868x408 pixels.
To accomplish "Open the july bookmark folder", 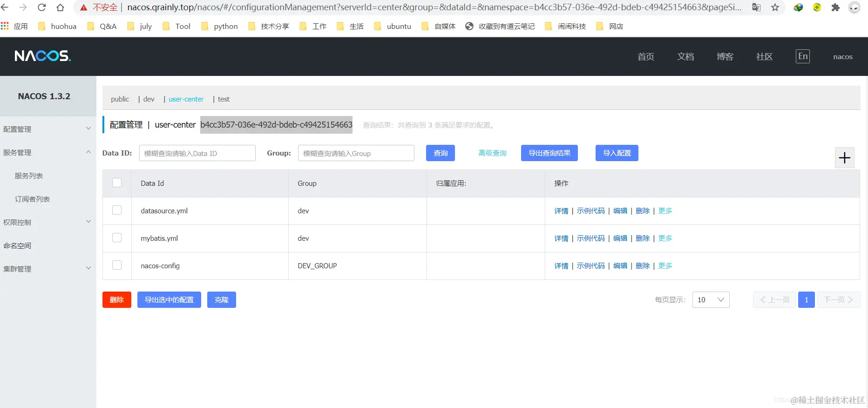I will [x=140, y=26].
